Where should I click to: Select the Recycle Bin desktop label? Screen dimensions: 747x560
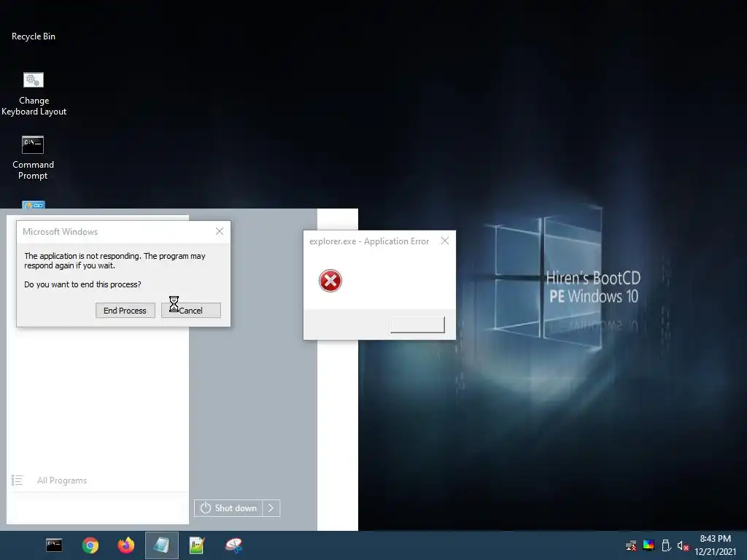(x=34, y=36)
